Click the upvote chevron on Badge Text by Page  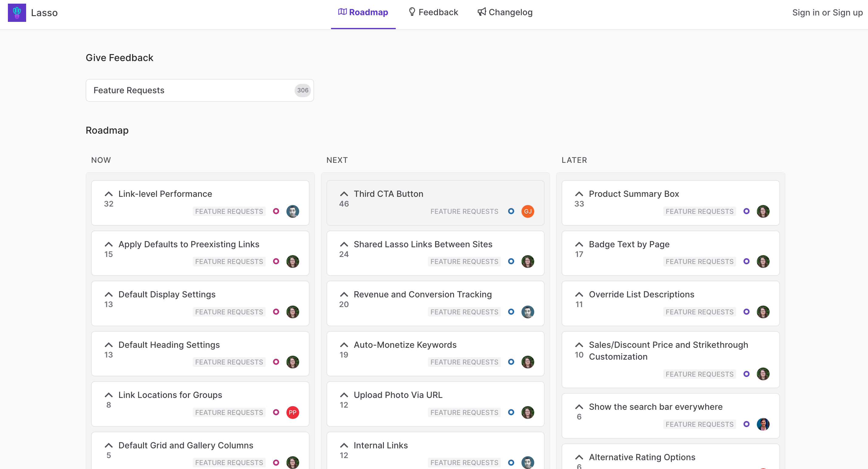(x=579, y=244)
